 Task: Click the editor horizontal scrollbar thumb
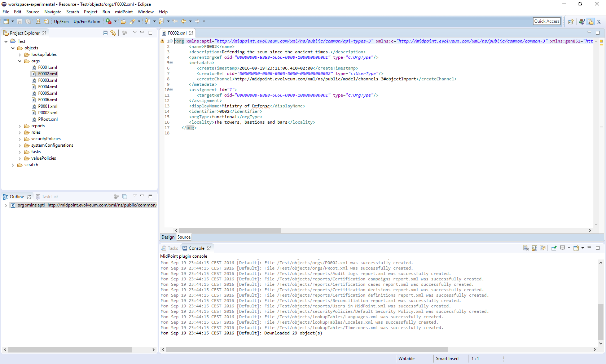[x=230, y=230]
